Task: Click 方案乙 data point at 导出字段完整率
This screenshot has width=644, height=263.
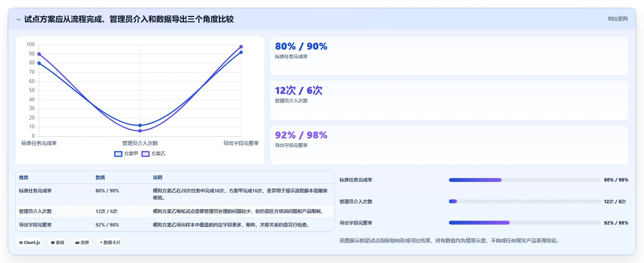Action: (x=241, y=47)
